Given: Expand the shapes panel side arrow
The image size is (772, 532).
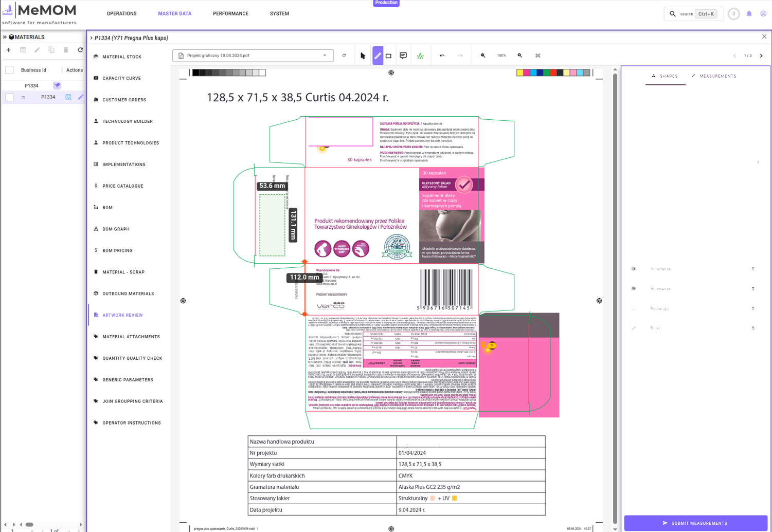Looking at the screenshot, I should [758, 162].
